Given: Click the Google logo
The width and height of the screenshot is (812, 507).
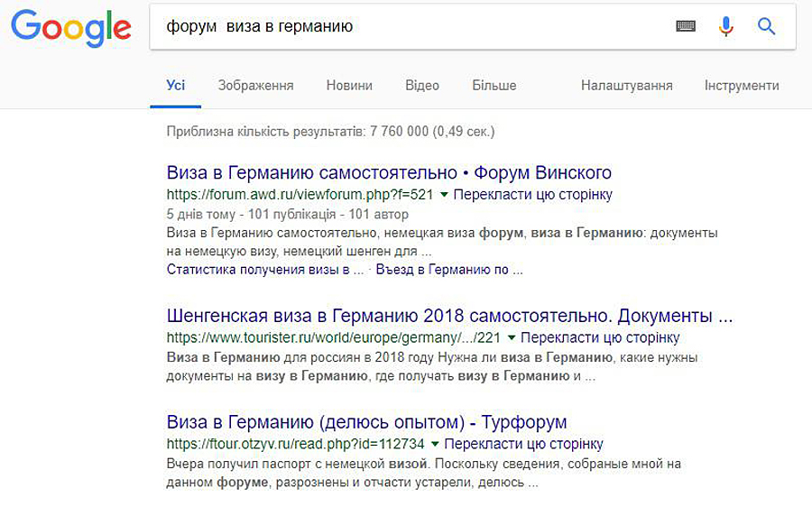Looking at the screenshot, I should pos(70,27).
